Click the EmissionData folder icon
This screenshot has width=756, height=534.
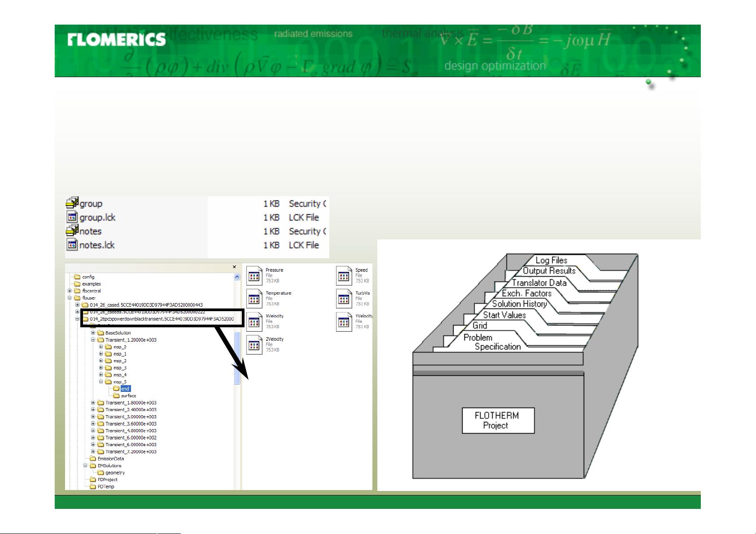click(x=93, y=459)
